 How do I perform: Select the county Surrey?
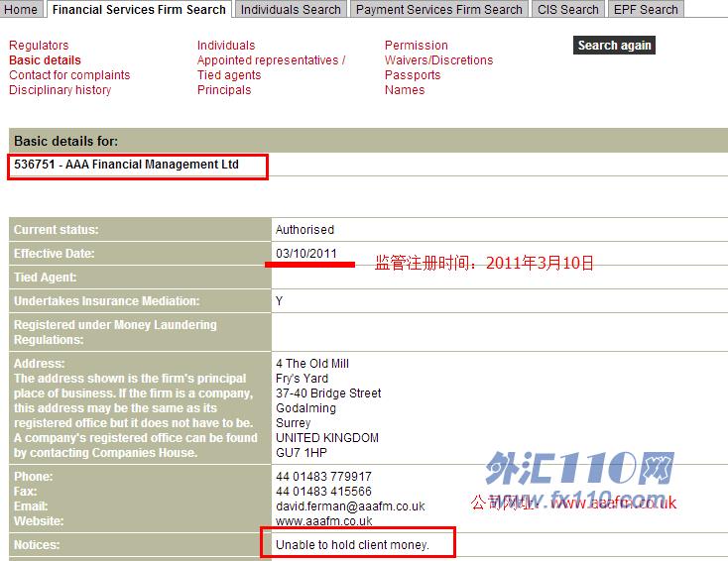pos(293,422)
